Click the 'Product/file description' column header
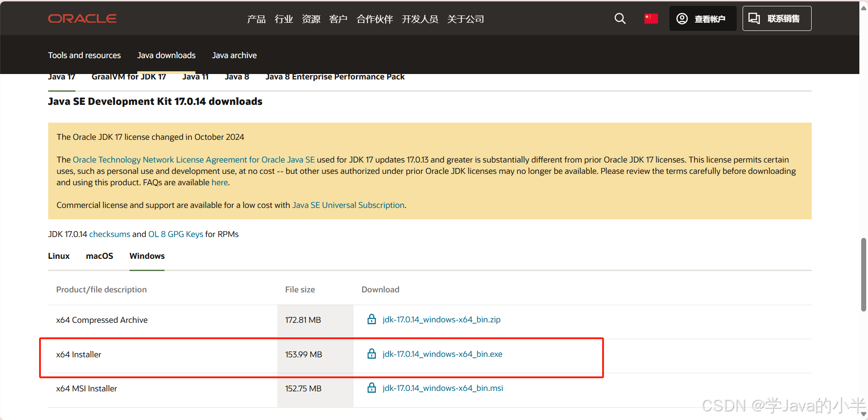The width and height of the screenshot is (868, 420). [101, 290]
